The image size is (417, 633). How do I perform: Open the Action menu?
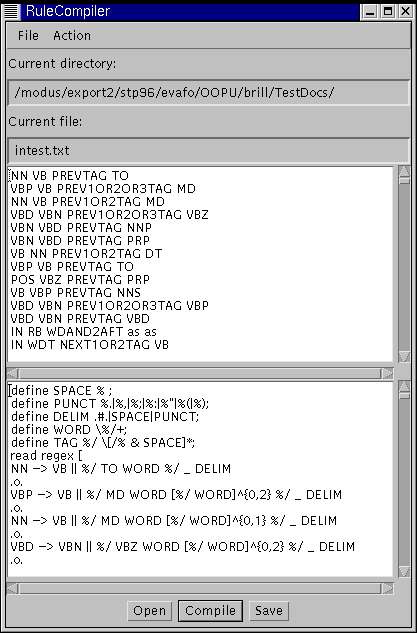72,36
